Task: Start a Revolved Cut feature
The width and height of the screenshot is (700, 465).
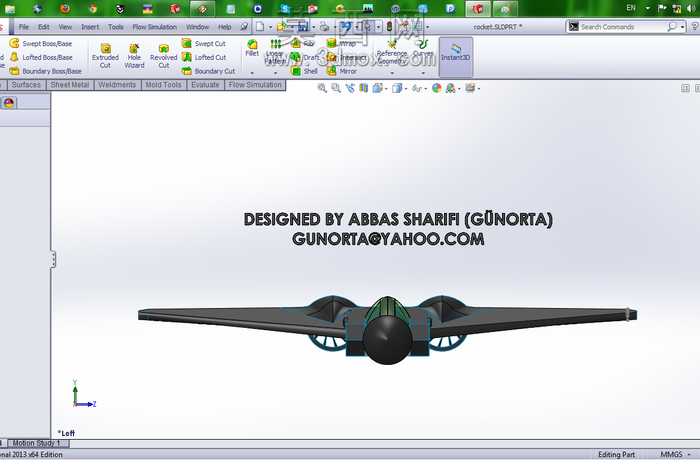Action: click(x=163, y=56)
